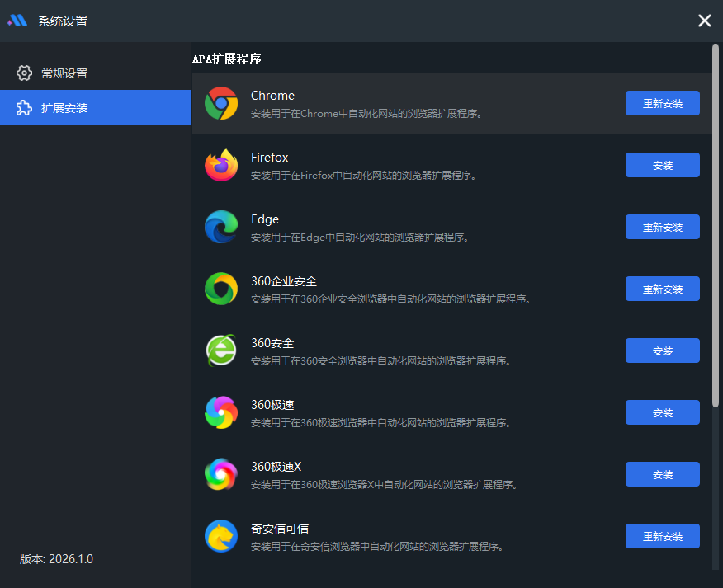This screenshot has height=588, width=723.
Task: Click the vertical scrollbar thumb
Action: click(716, 226)
